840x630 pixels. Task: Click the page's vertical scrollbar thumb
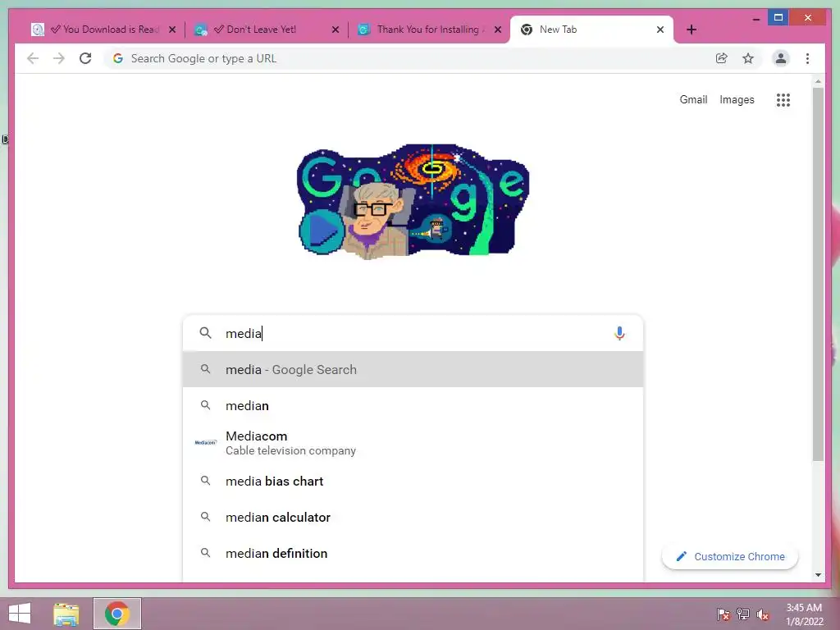(x=818, y=273)
